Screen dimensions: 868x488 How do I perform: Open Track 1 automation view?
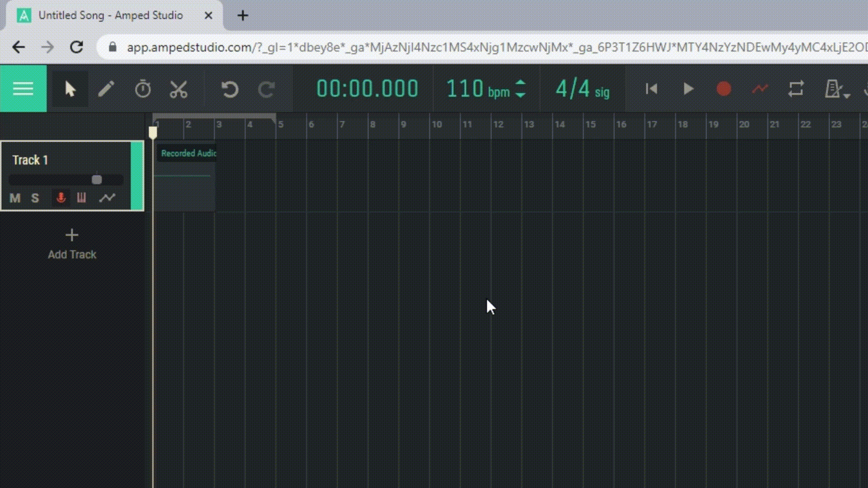tap(108, 197)
